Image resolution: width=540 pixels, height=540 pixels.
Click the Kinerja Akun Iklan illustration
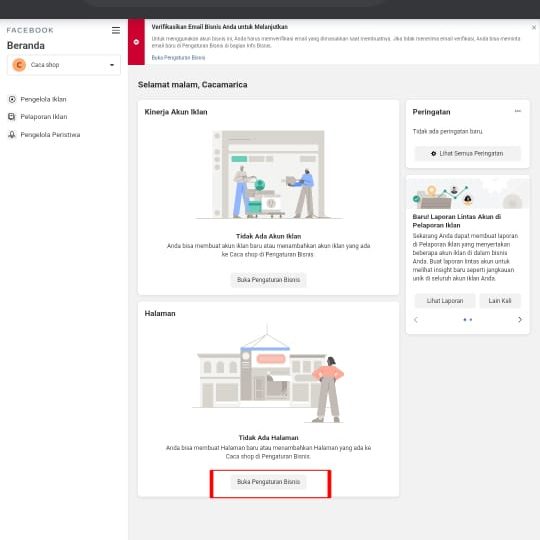pos(269,175)
